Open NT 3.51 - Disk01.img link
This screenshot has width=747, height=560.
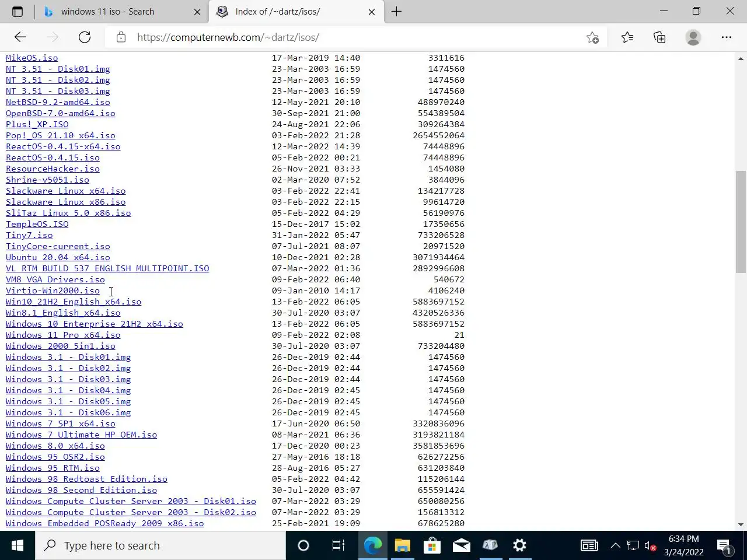58,69
